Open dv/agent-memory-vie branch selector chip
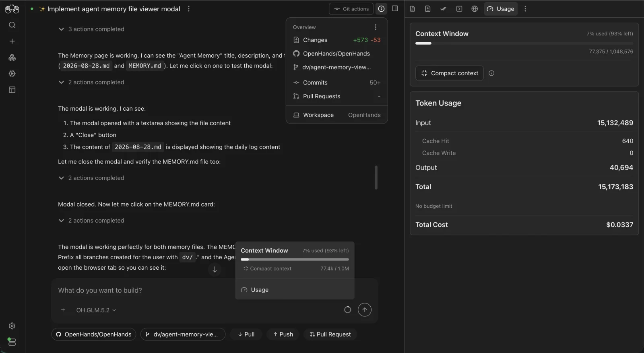This screenshot has height=353, width=644. [183, 334]
